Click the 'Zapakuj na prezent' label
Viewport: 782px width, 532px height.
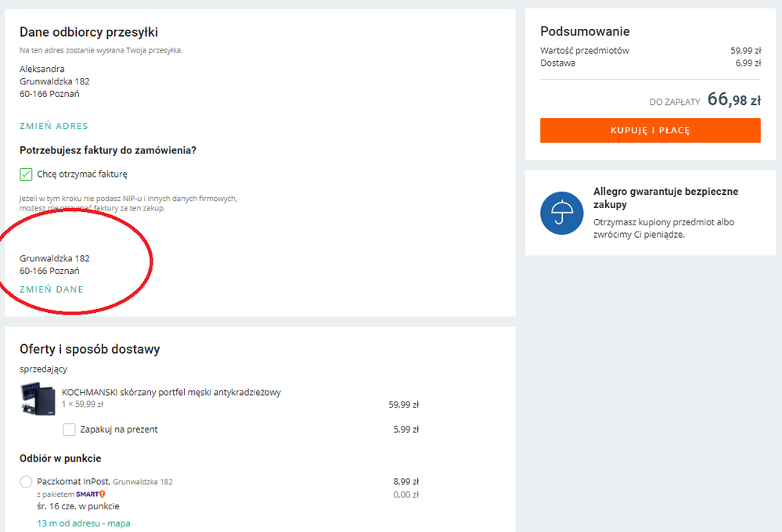(119, 430)
